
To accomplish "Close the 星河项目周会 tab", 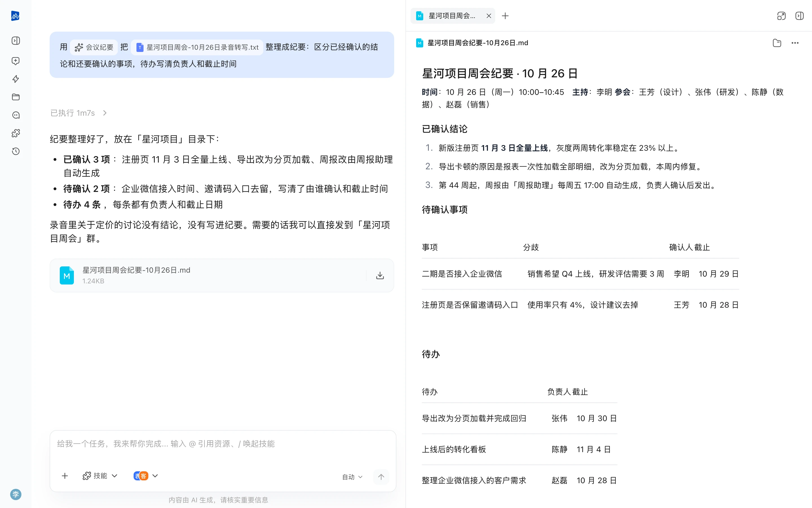I will (489, 16).
